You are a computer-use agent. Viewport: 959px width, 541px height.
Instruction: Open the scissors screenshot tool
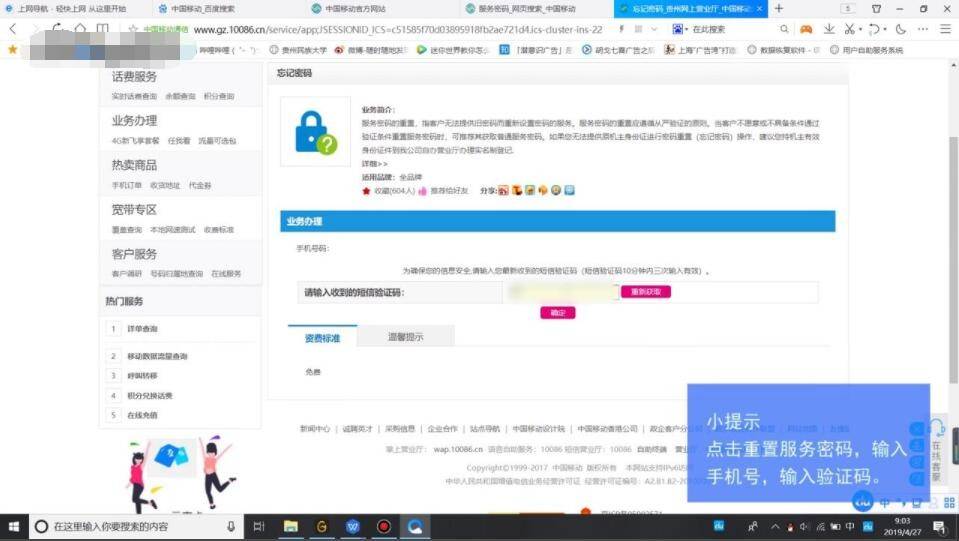tap(849, 29)
